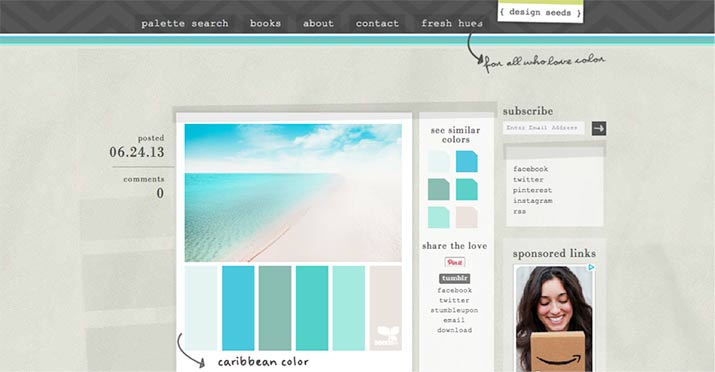715x372 pixels.
Task: Select the pale blush similar-colors chip
Action: [x=466, y=217]
